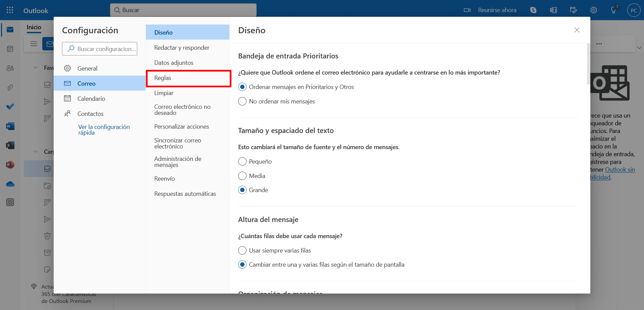Select Pequeño text size
The image size is (644, 310).
click(255, 162)
